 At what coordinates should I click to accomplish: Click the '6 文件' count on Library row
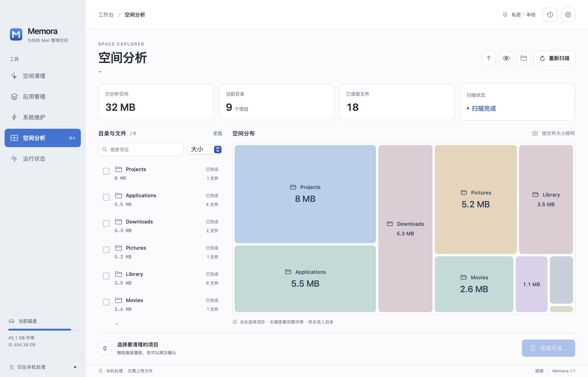212,283
